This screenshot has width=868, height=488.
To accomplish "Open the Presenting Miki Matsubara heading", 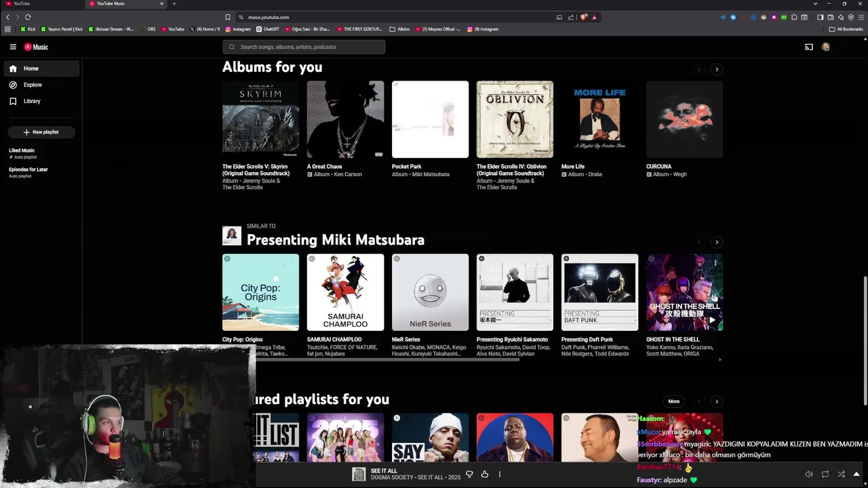I will [336, 240].
